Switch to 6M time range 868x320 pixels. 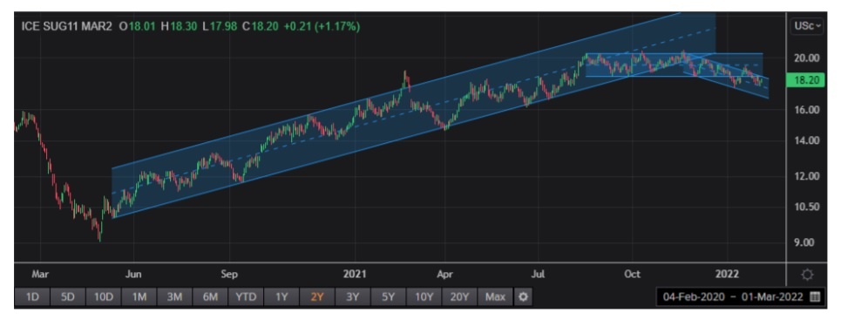210,296
